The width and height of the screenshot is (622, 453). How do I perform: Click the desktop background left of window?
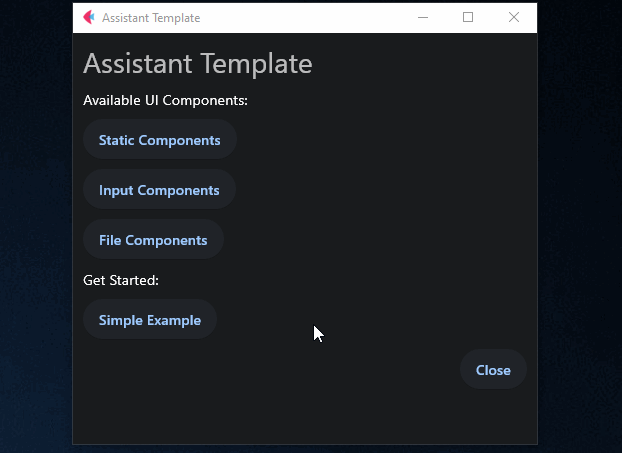(x=36, y=226)
